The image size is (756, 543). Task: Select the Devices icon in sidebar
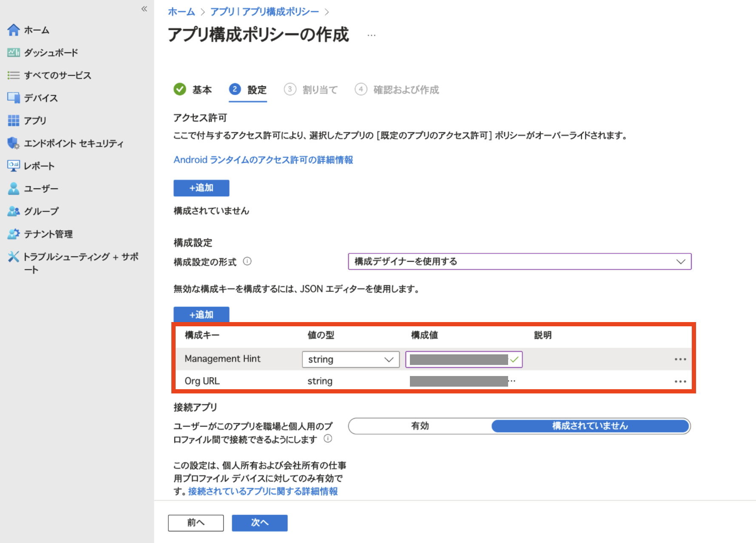pyautogui.click(x=13, y=98)
